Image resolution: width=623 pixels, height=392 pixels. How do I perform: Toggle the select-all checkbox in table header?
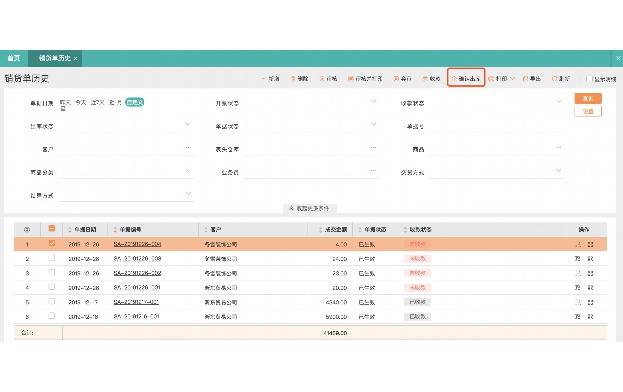(52, 229)
